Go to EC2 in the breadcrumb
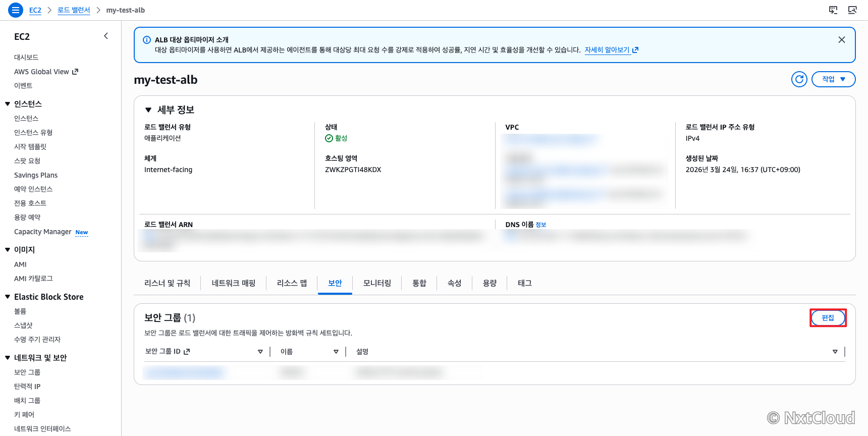The width and height of the screenshot is (868, 436). click(x=35, y=10)
